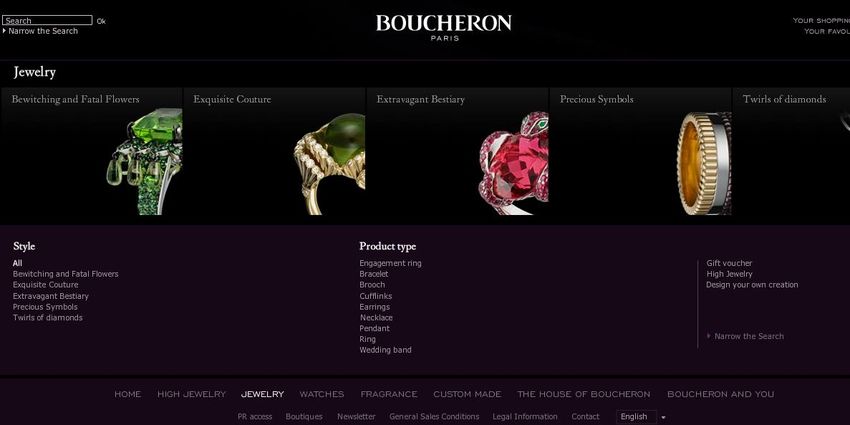
Task: Click the Boucheron Paris logo
Action: [443, 28]
